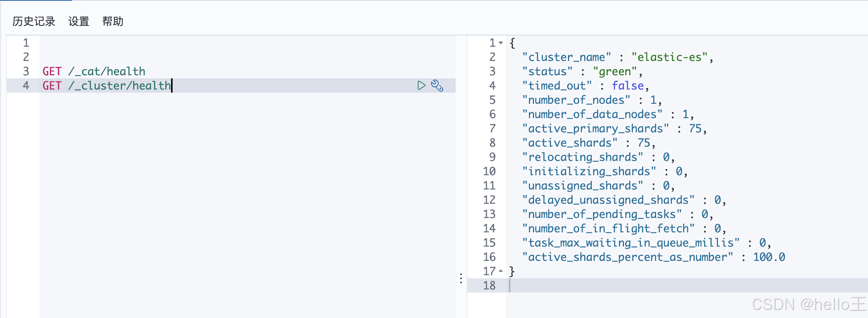The image size is (868, 318).
Task: Toggle fold arrow at output line 17
Action: pyautogui.click(x=501, y=271)
